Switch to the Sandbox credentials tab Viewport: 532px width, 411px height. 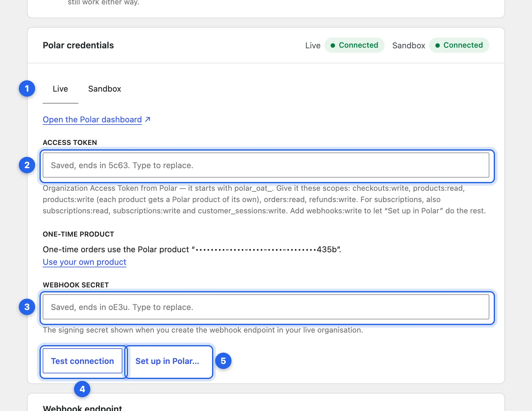click(104, 89)
